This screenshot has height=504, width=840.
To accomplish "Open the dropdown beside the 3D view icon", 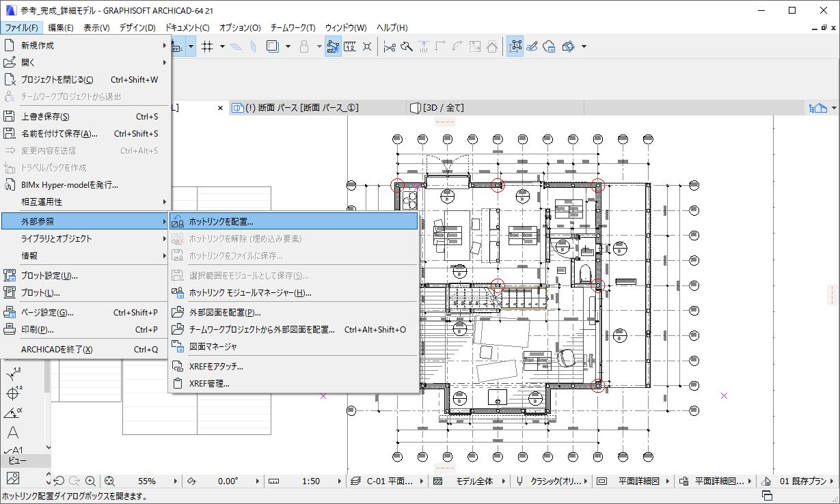I will point(584,46).
